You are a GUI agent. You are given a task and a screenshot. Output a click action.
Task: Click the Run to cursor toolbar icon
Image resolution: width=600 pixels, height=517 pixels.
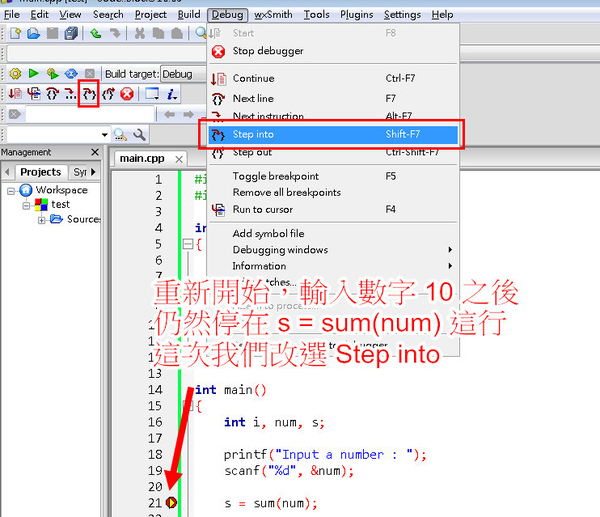click(34, 93)
